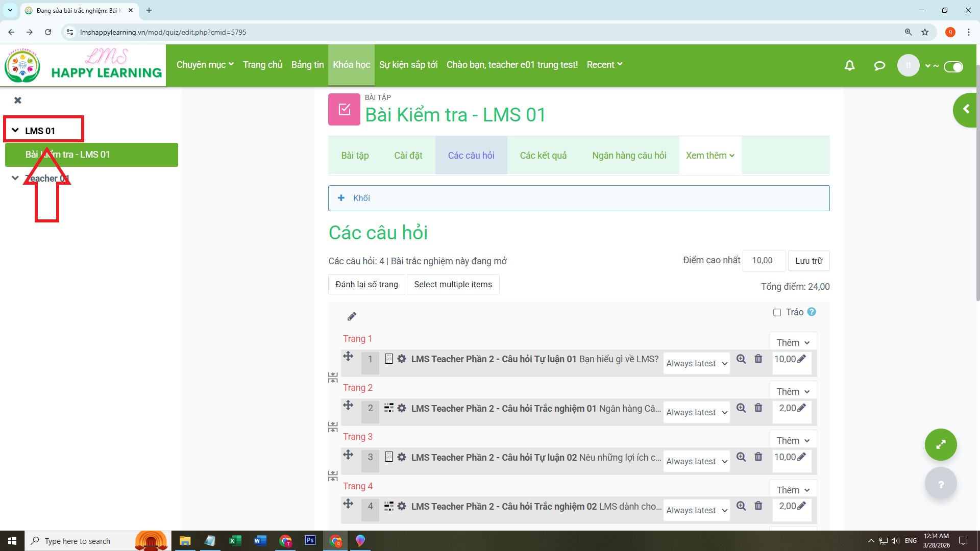Collapse the LMS 01 tree section

pos(15,131)
